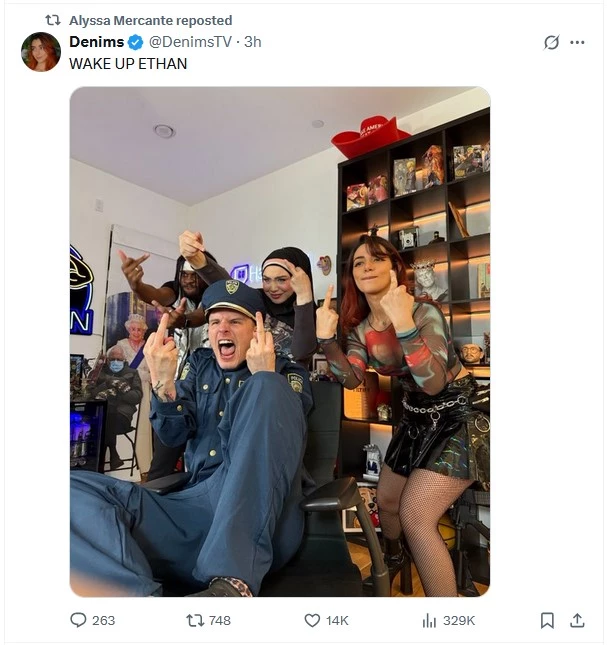Click the repost arrows icon under the photo
Image resolution: width=607 pixels, height=645 pixels.
pos(195,620)
